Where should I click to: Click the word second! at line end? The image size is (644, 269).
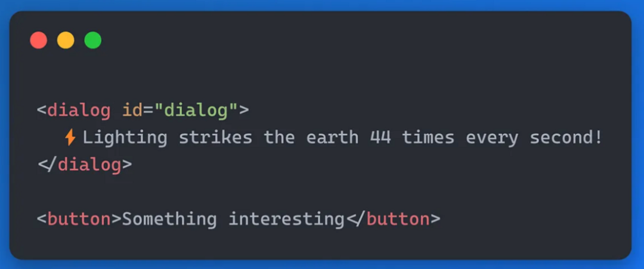pyautogui.click(x=566, y=137)
